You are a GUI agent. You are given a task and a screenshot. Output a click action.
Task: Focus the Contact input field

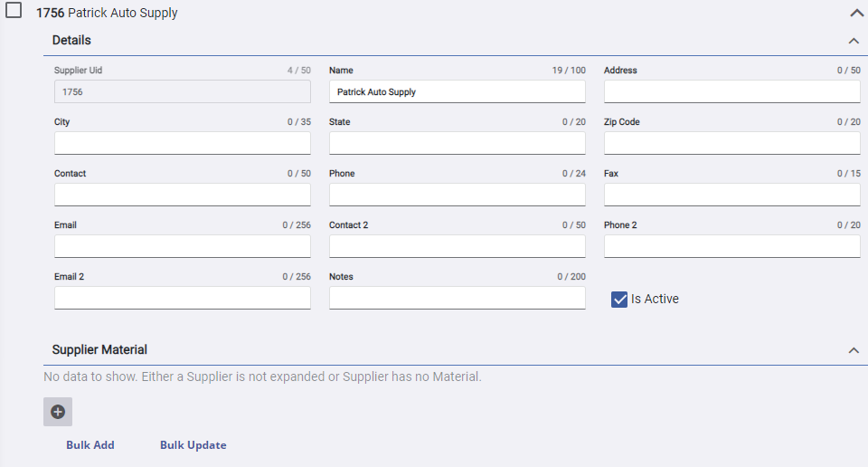point(182,195)
